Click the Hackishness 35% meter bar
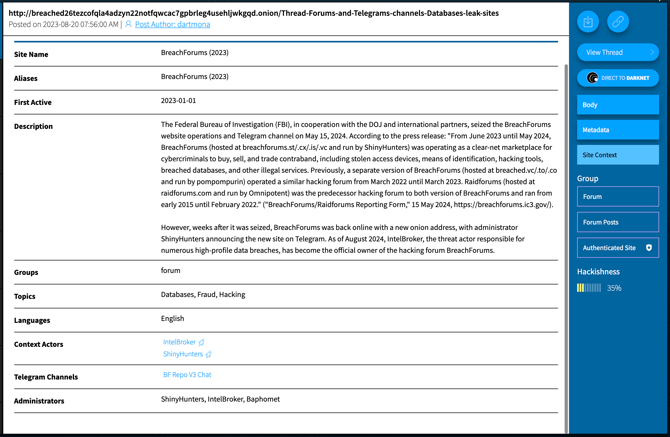This screenshot has height=437, width=670. tap(589, 288)
